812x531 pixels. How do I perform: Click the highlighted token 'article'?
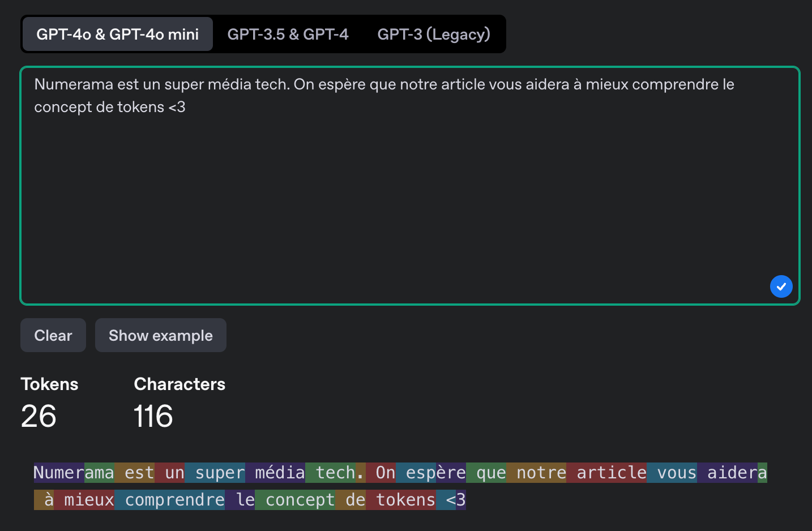[x=606, y=473]
